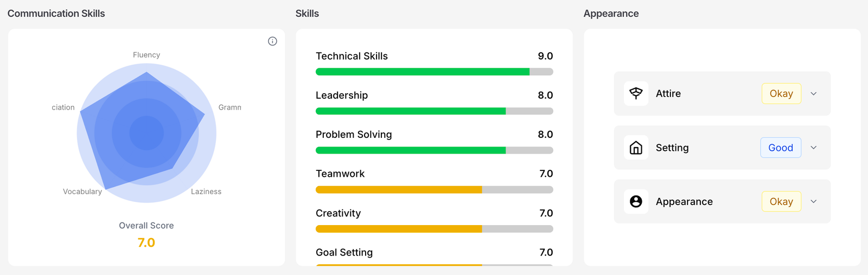This screenshot has height=275, width=868.
Task: Expand the Setting row chevron
Action: [x=814, y=148]
